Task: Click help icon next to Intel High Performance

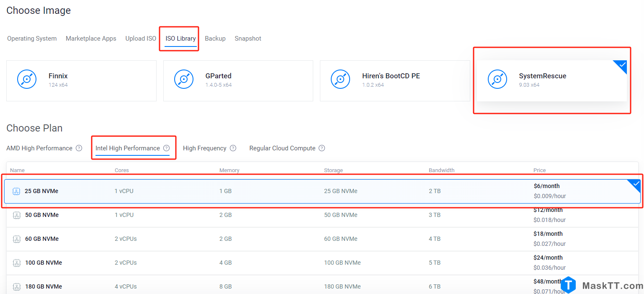Action: pyautogui.click(x=166, y=148)
